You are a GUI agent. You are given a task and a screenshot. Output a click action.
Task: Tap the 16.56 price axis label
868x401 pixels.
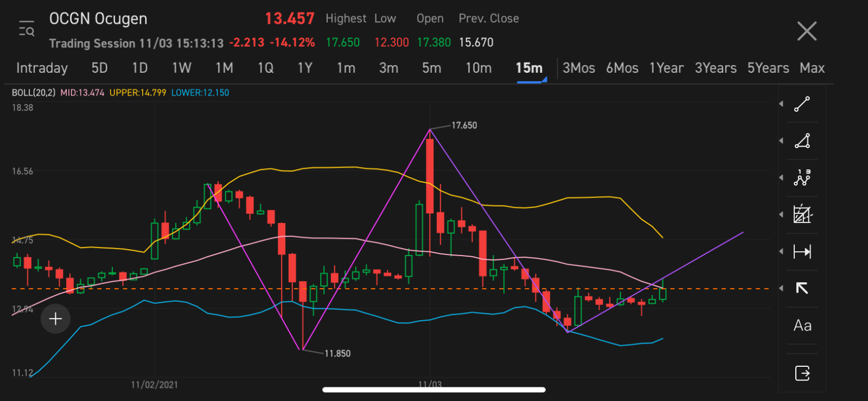click(23, 171)
